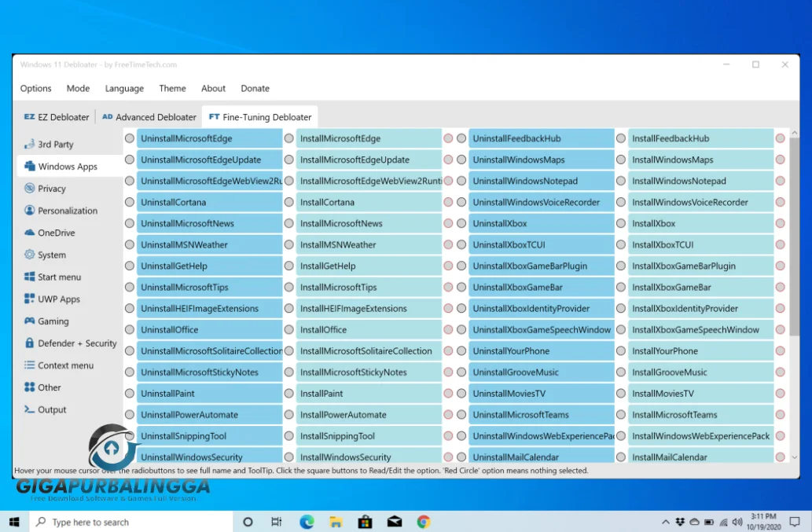This screenshot has height=532, width=812.
Task: Select red circle option in the InstallMicrosoftNews row
Action: point(449,223)
